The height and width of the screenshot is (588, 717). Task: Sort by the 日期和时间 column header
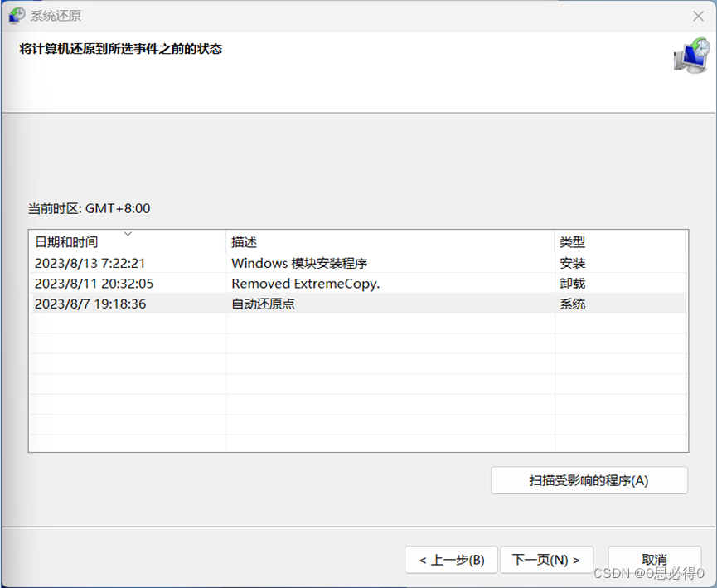pos(128,241)
